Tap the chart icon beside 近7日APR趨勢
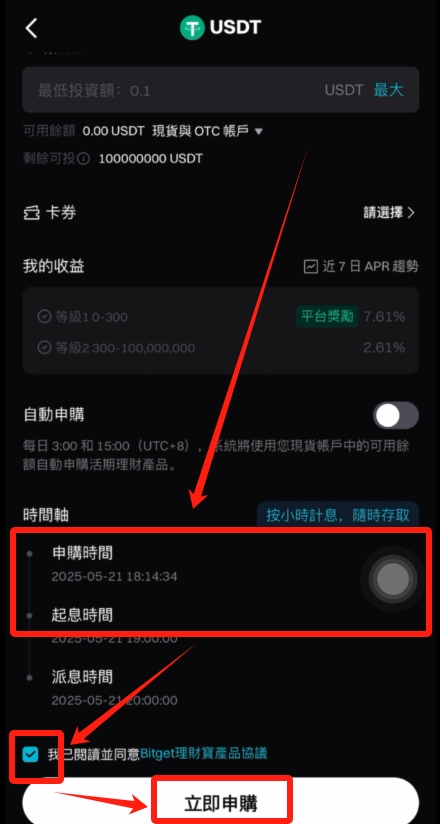Screen dimensions: 440x824 (x=311, y=267)
